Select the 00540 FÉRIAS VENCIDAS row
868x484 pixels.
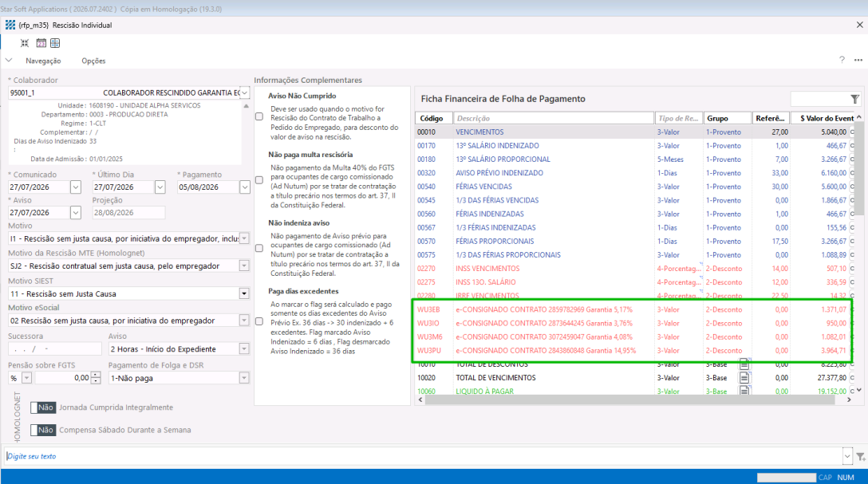[635, 187]
